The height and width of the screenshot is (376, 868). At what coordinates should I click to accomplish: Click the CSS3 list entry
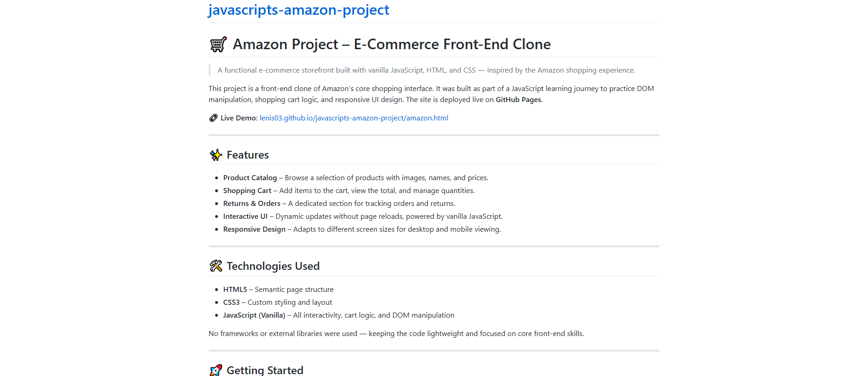pyautogui.click(x=278, y=302)
